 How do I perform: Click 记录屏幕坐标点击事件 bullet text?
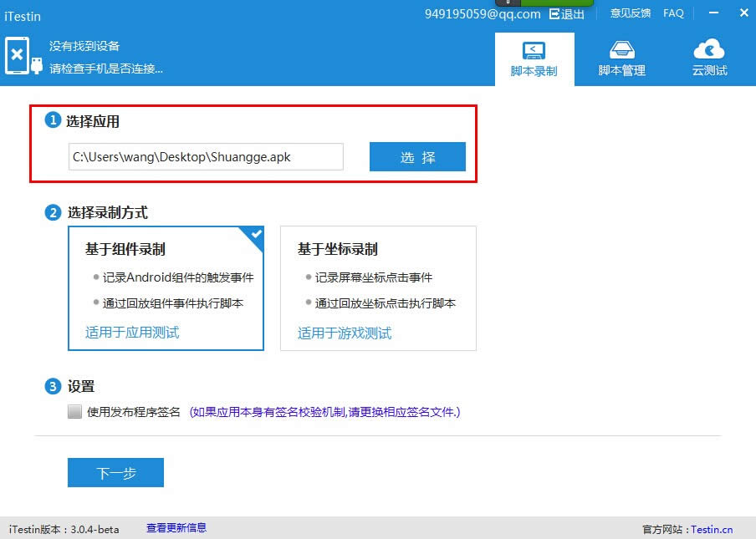(374, 277)
